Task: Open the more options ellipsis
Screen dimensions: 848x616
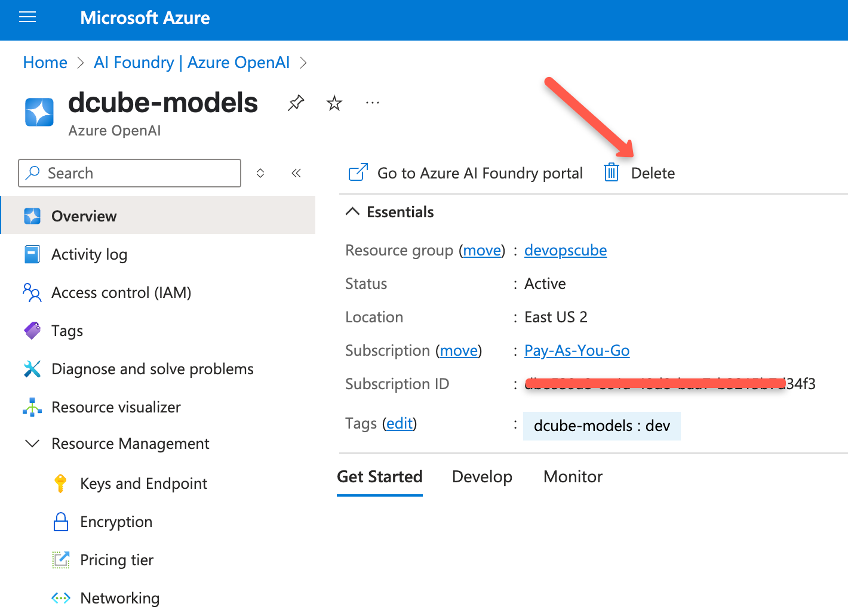Action: tap(373, 103)
